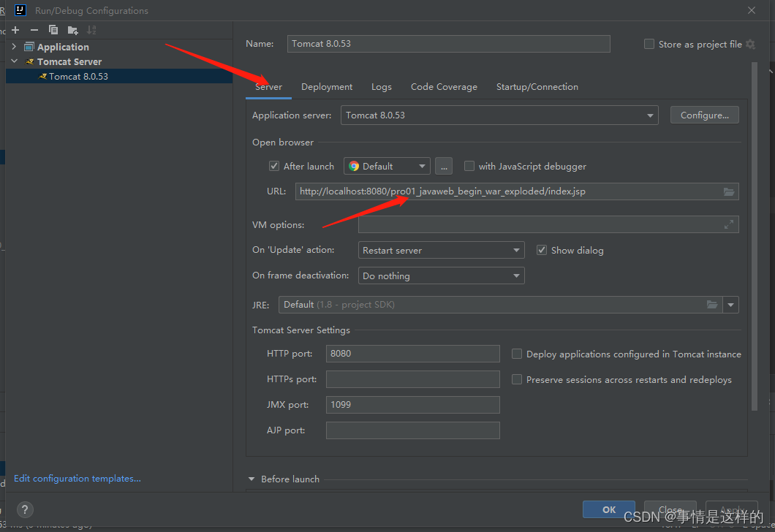
Task: Click the VM options input field
Action: (548, 224)
